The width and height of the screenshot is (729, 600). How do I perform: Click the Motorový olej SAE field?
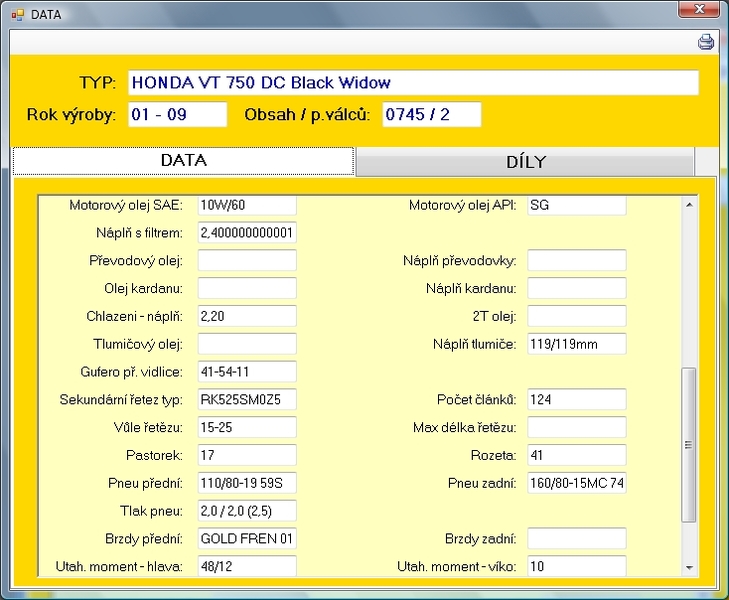coord(247,205)
